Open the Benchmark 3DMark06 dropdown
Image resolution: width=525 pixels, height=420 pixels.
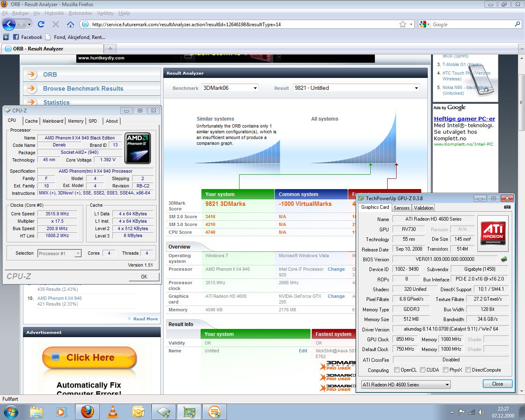coord(230,88)
